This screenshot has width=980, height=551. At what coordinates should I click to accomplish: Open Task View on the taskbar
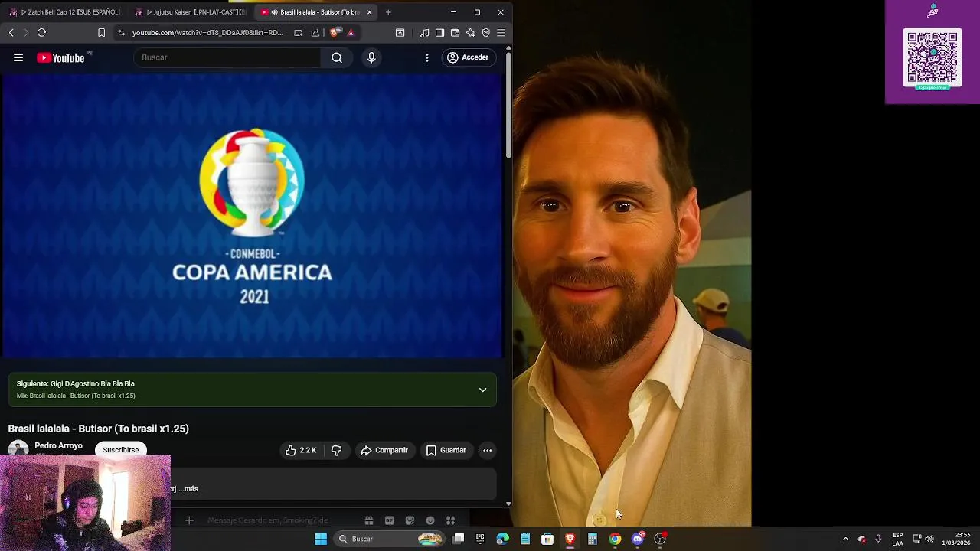[458, 539]
